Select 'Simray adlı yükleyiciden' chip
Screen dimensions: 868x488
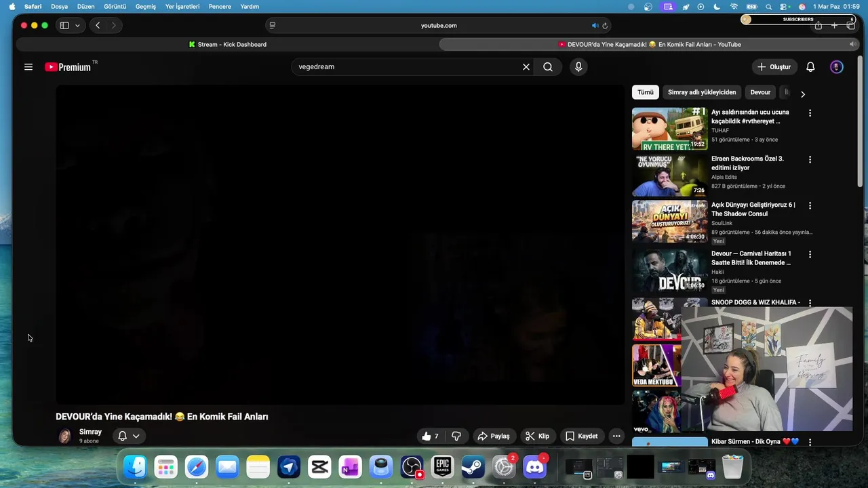click(702, 92)
